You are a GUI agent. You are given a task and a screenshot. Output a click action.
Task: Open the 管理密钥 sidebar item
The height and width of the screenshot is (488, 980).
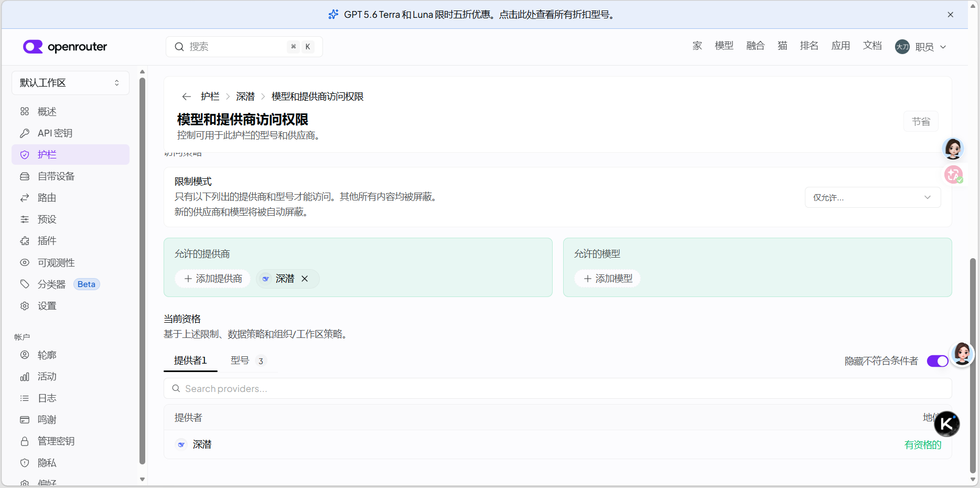tap(70, 441)
